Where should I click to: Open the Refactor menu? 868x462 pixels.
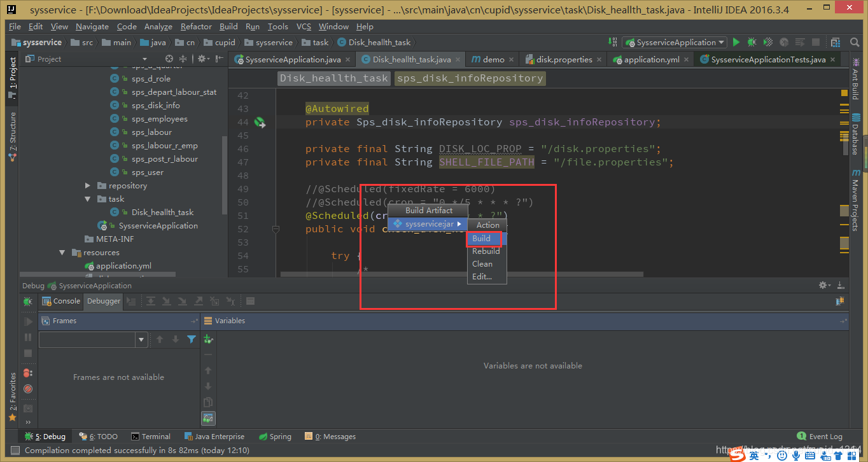196,27
